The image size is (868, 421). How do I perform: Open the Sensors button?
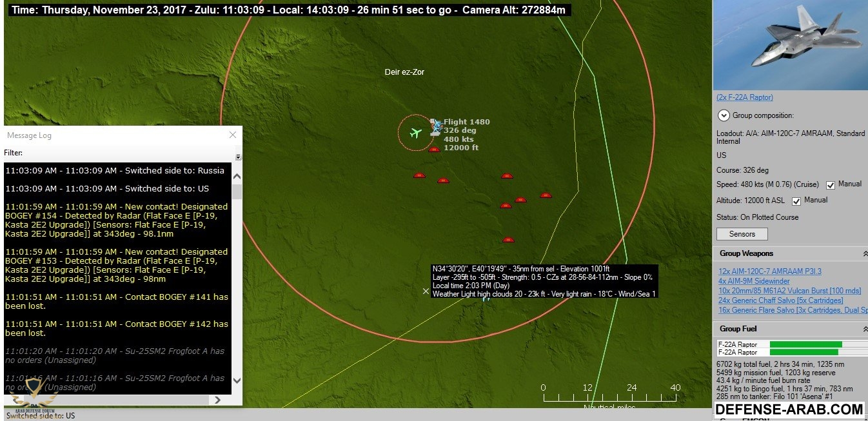tap(742, 234)
